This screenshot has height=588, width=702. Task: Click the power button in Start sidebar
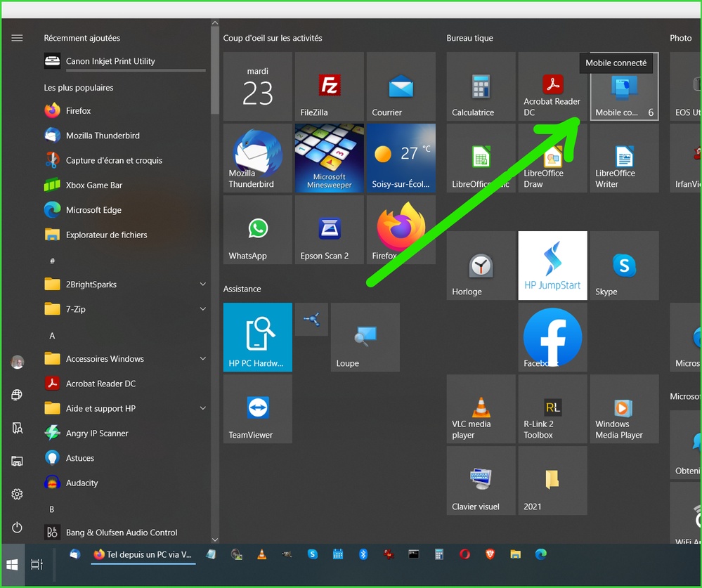click(x=17, y=528)
